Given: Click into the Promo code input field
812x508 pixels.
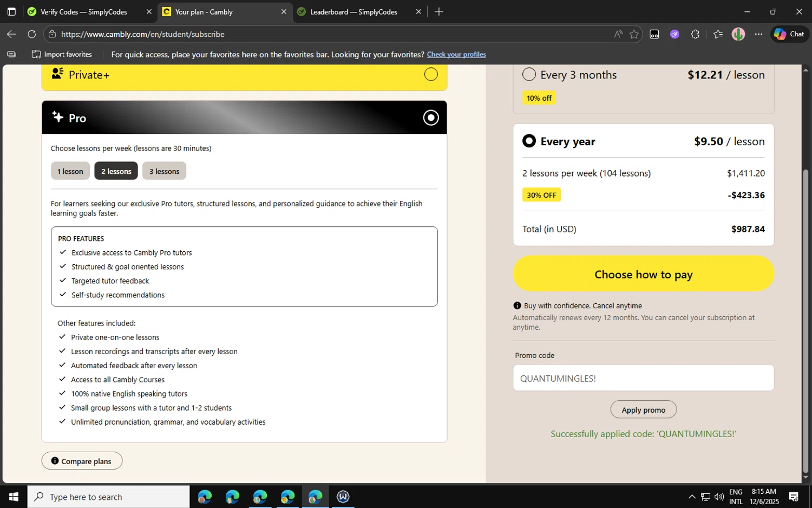Looking at the screenshot, I should pos(643,378).
